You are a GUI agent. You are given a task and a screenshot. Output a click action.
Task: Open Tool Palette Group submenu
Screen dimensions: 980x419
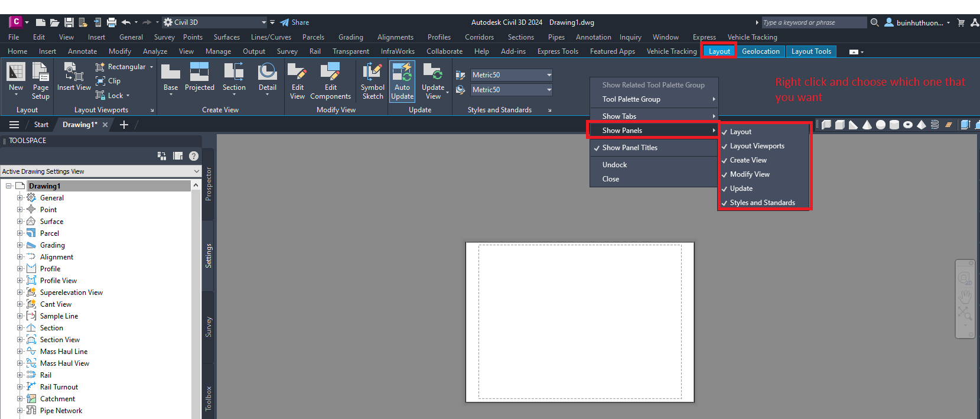point(654,99)
